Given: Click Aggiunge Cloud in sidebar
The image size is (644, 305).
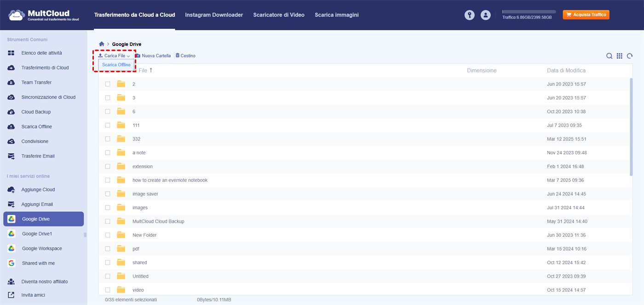Looking at the screenshot, I should [x=38, y=189].
